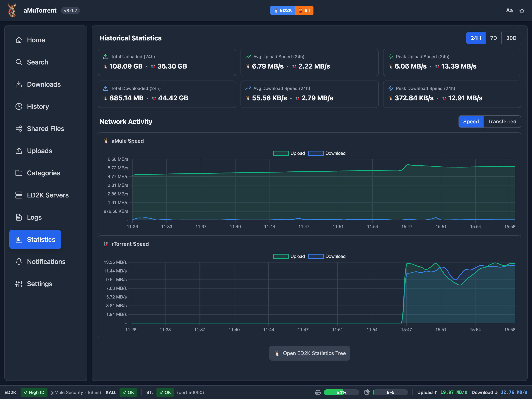532x399 pixels.
Task: Open ED2K Statistics Tree
Action: 309,353
